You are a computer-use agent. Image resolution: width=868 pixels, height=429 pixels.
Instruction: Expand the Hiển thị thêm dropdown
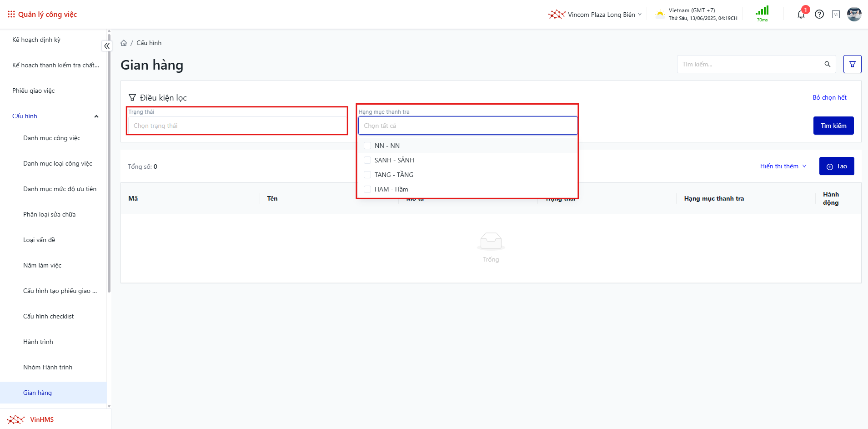[x=783, y=166]
